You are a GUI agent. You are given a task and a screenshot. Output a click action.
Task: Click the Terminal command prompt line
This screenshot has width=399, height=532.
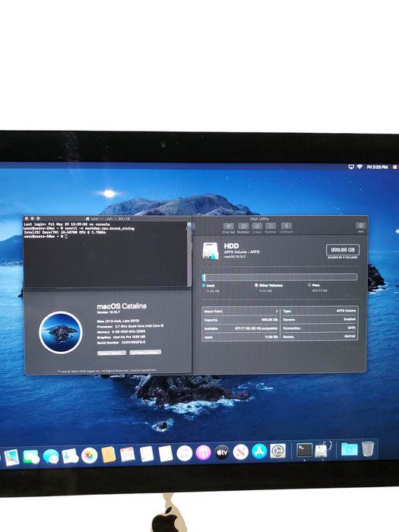point(46,236)
